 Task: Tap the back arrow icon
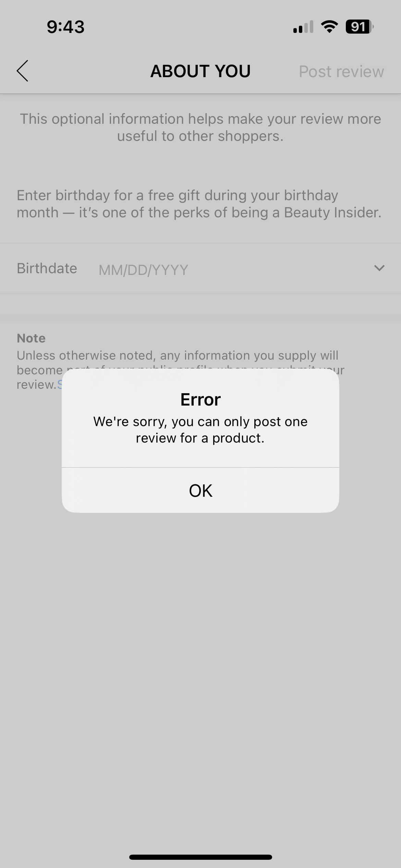coord(23,71)
